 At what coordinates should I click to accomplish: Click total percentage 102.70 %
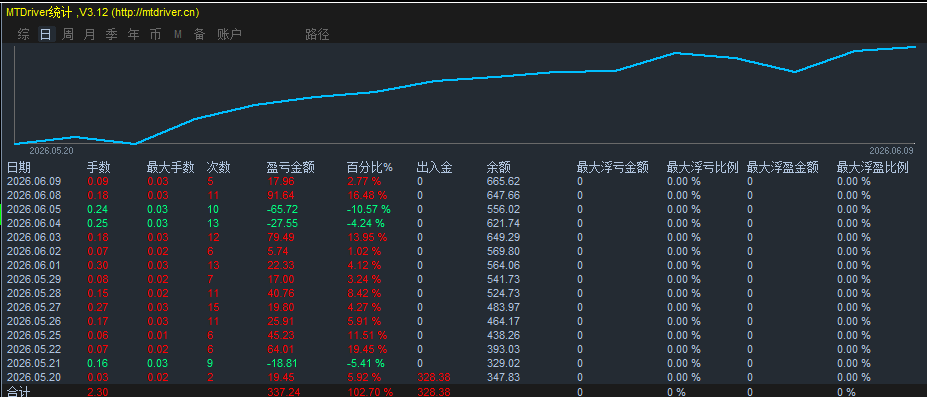(369, 392)
